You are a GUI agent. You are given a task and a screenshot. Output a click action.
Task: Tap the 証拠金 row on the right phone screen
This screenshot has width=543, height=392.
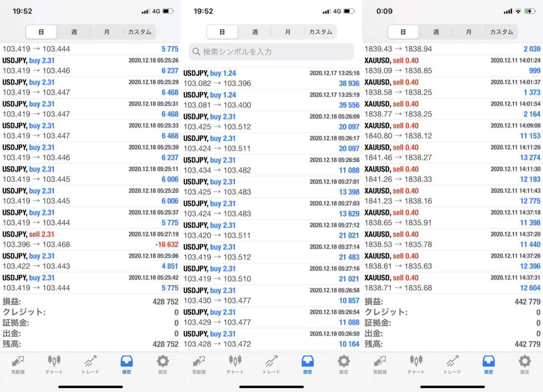452,323
